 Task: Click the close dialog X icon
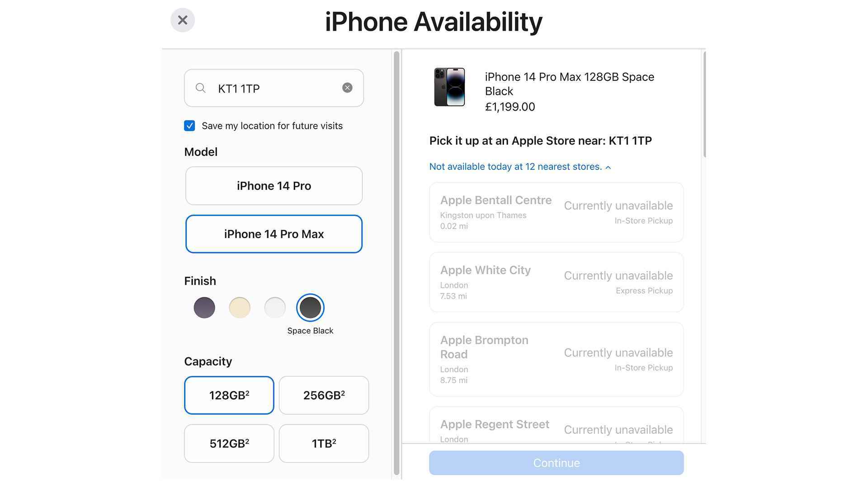[x=183, y=20]
